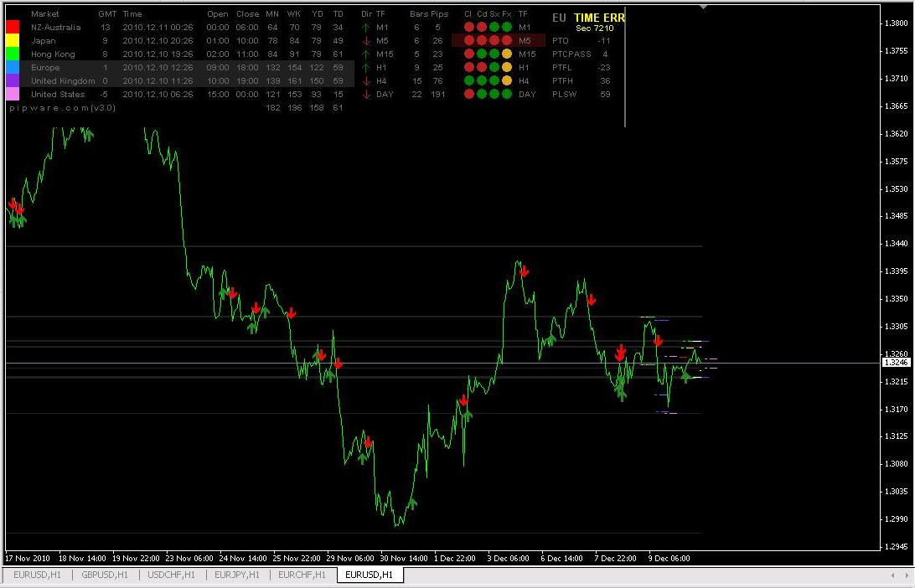Click the blue Europe market color square
The width and height of the screenshot is (915, 588).
coord(13,67)
